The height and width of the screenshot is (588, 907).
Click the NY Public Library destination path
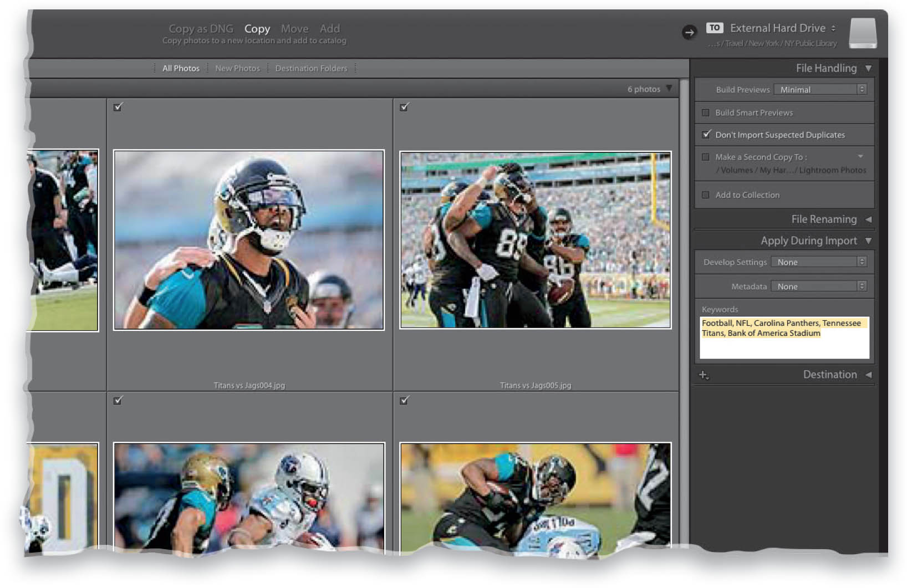tap(772, 43)
